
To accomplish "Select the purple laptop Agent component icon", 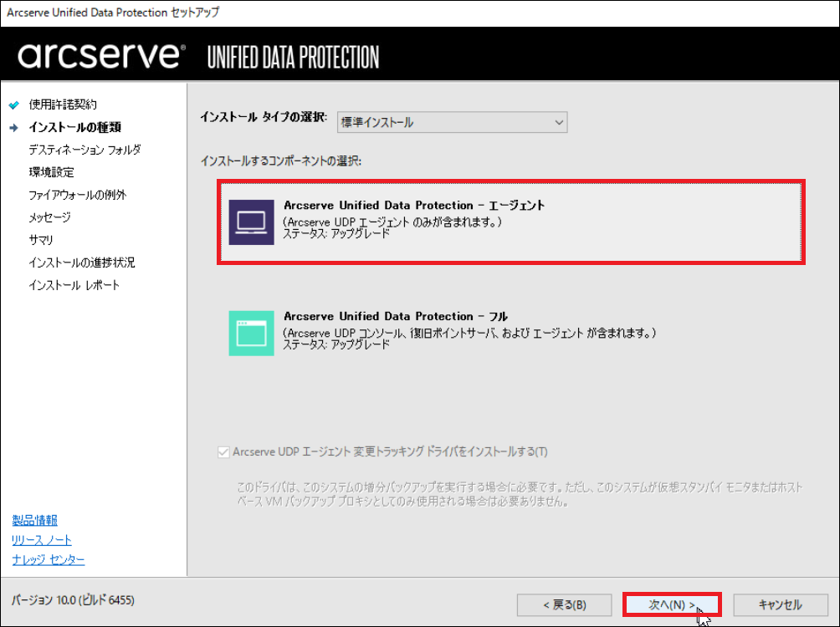I will 251,222.
